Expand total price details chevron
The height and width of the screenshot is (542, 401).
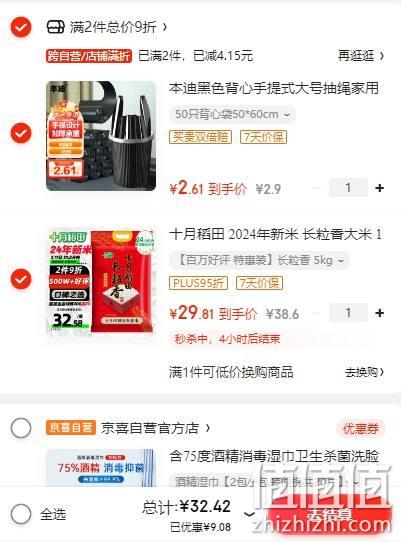click(250, 514)
